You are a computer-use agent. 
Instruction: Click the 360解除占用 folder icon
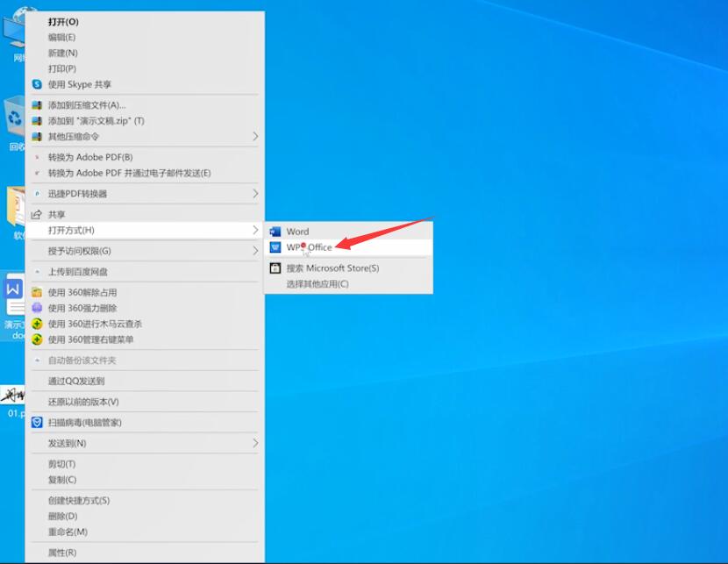coord(37,292)
